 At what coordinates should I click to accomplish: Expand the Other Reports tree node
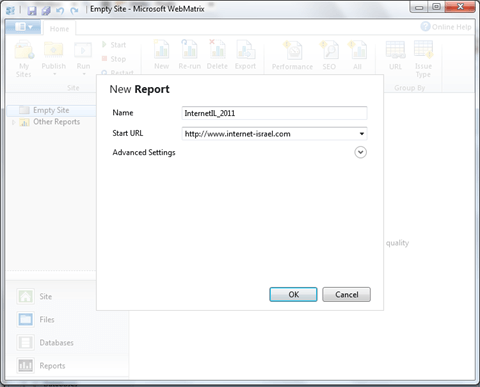point(14,122)
